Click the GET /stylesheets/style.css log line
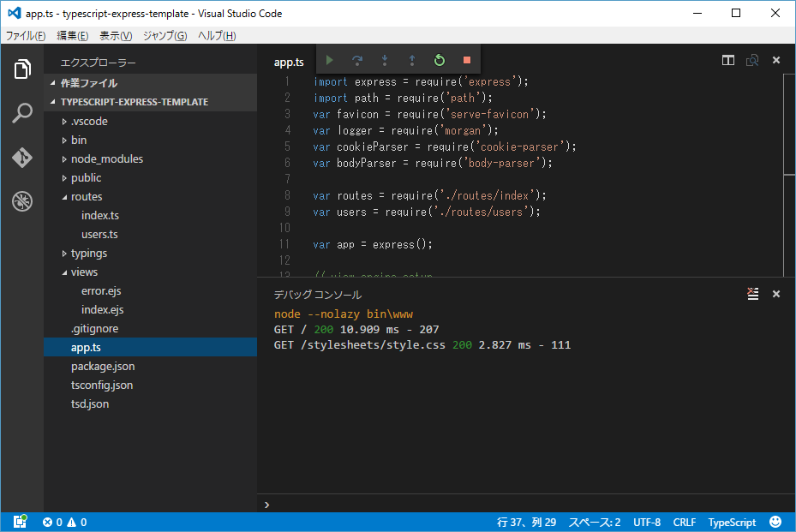796x532 pixels. [x=422, y=344]
